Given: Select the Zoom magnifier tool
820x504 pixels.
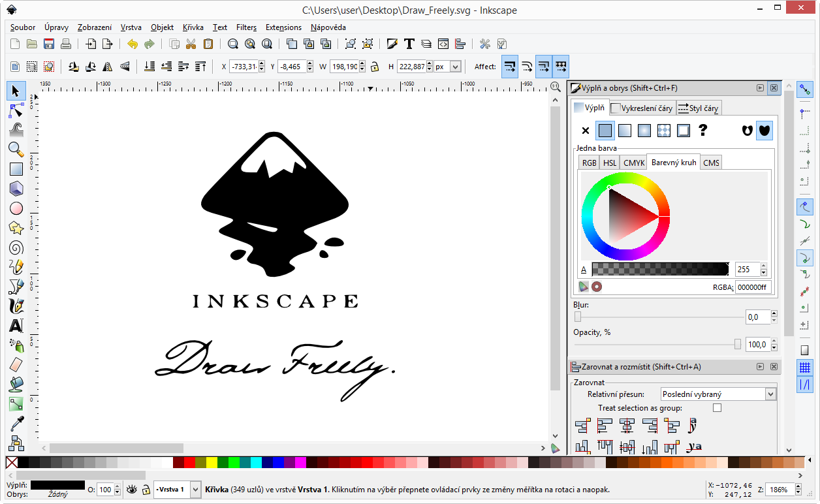Looking at the screenshot, I should (16, 150).
